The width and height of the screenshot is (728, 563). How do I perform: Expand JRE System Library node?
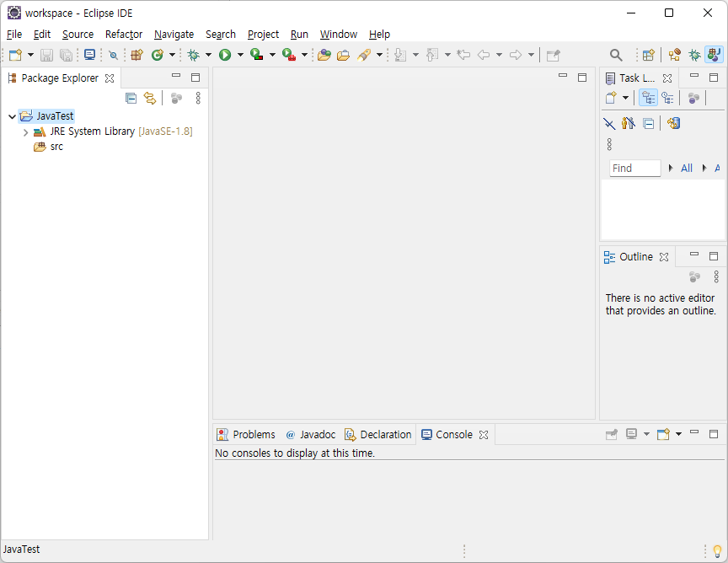pos(25,132)
